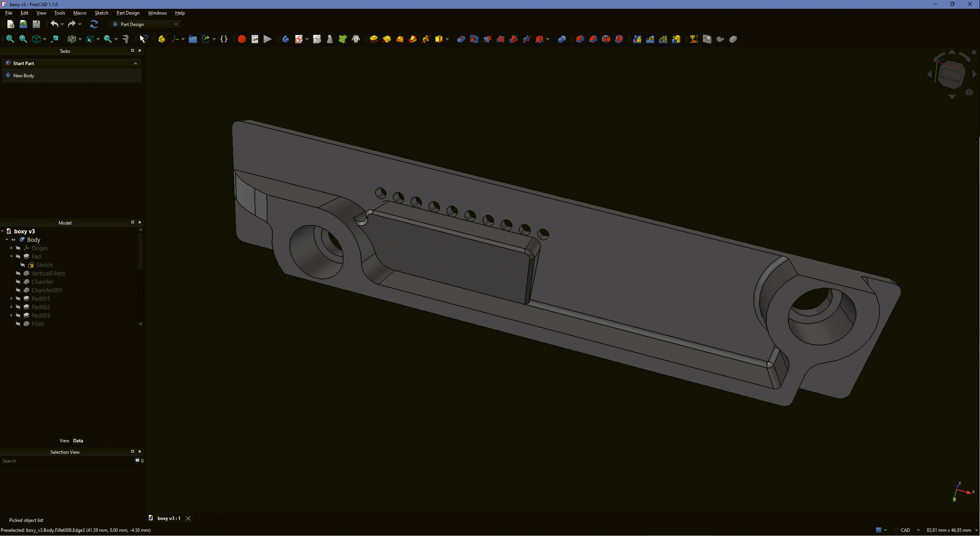Image resolution: width=980 pixels, height=536 pixels.
Task: Click the measure caliper tool
Action: tap(126, 39)
